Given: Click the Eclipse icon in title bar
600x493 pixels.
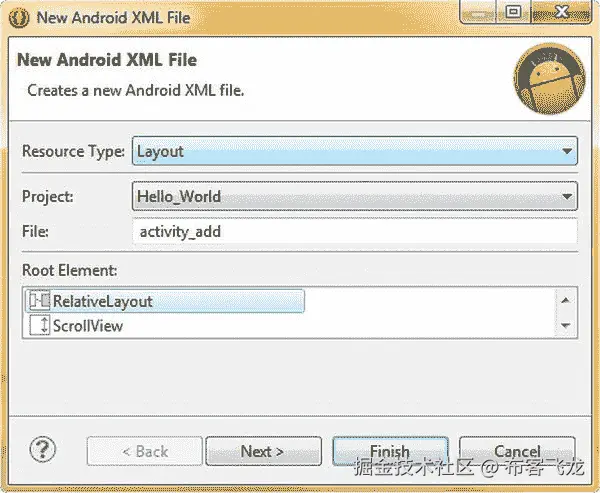Looking at the screenshot, I should (19, 18).
